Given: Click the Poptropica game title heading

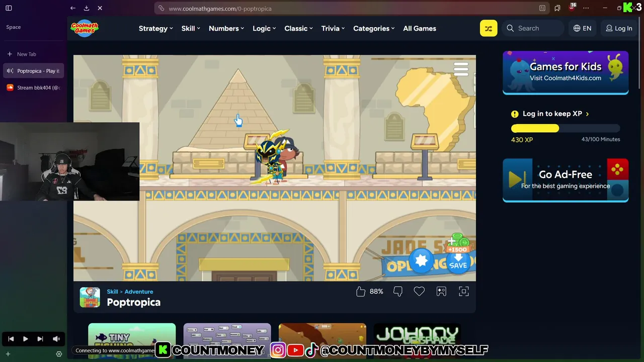Looking at the screenshot, I should tap(133, 302).
